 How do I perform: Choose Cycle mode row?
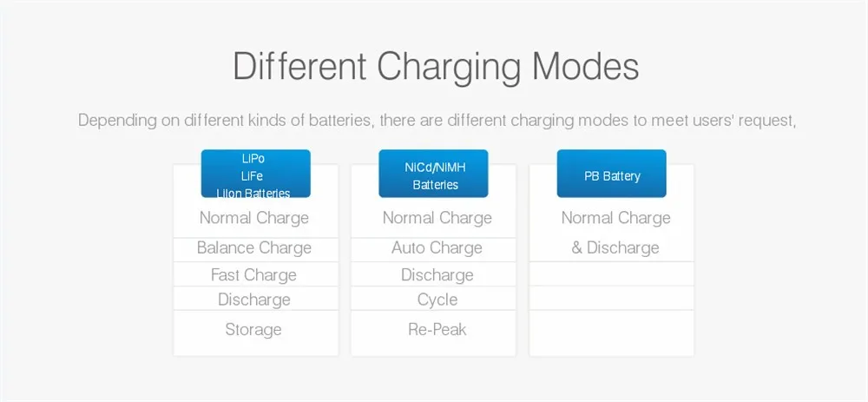click(433, 298)
